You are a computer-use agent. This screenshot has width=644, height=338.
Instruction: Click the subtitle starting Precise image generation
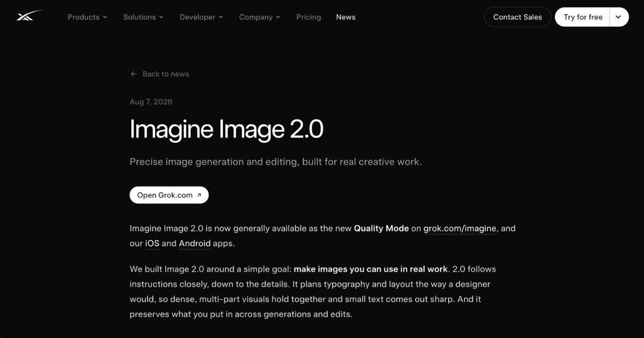[276, 162]
